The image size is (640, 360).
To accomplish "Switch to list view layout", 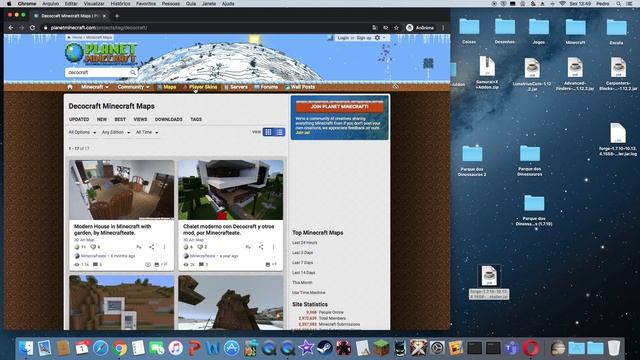I will point(280,132).
